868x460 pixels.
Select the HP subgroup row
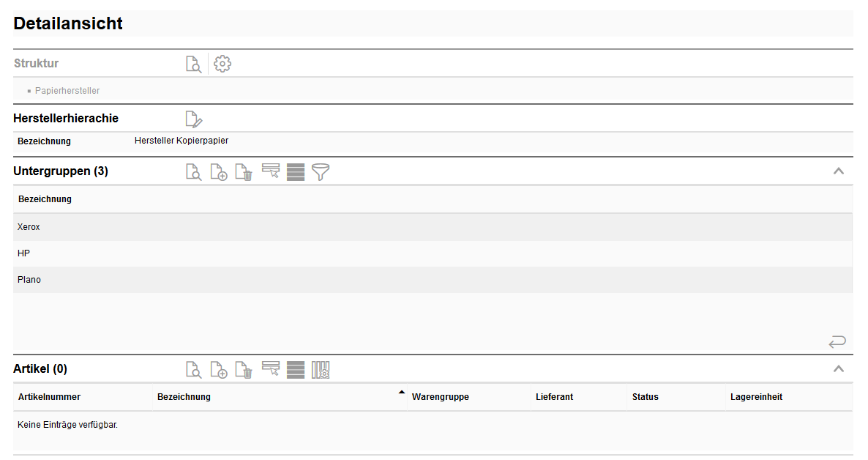click(24, 253)
